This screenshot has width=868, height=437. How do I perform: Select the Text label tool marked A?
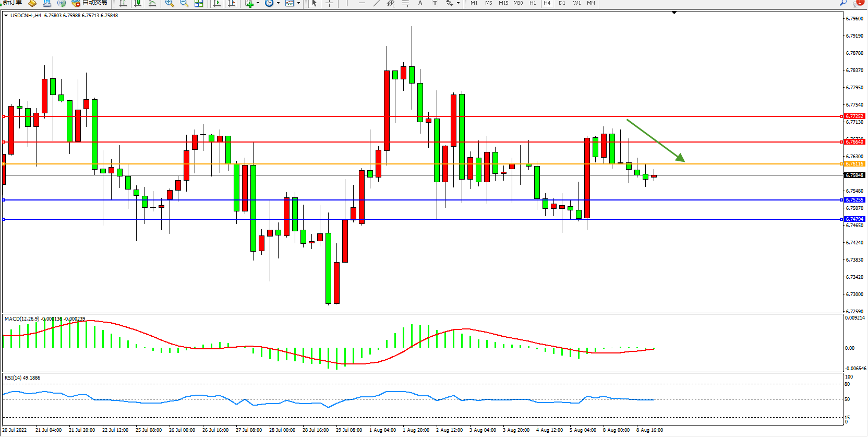[420, 3]
